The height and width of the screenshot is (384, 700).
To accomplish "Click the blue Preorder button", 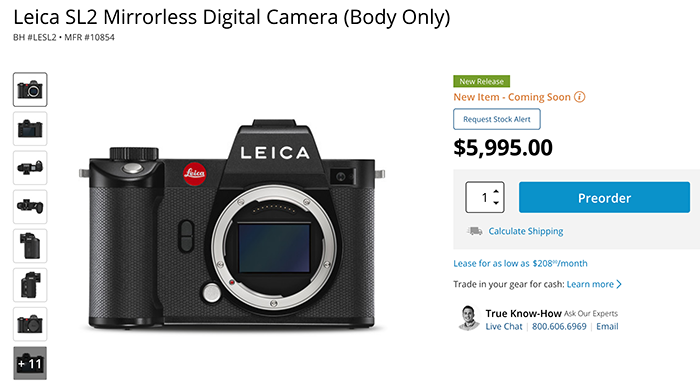I will click(x=604, y=197).
